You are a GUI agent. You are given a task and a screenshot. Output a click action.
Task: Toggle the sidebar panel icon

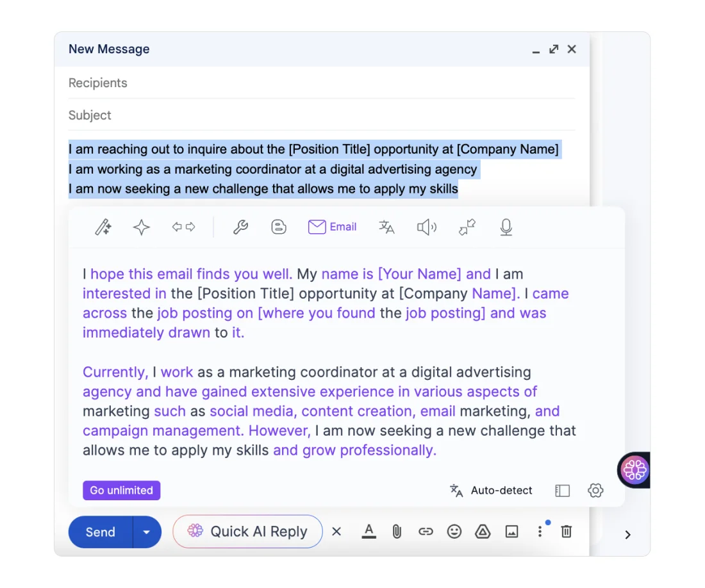pos(563,491)
